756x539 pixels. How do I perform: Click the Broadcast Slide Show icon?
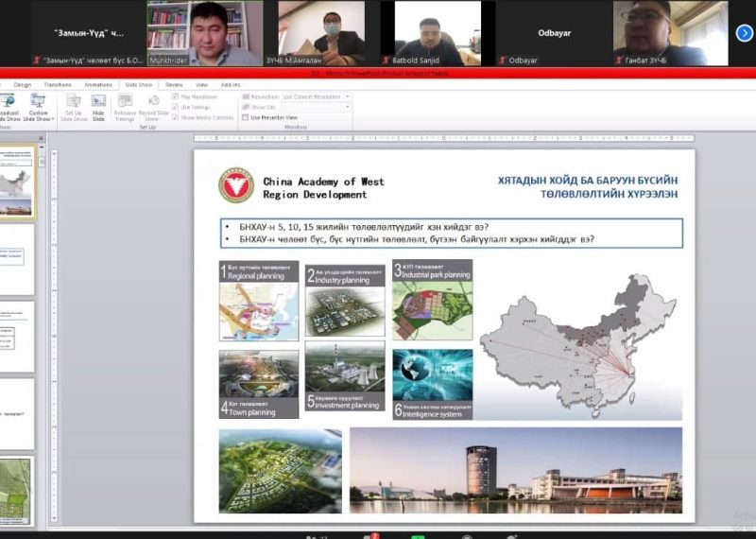[8, 101]
